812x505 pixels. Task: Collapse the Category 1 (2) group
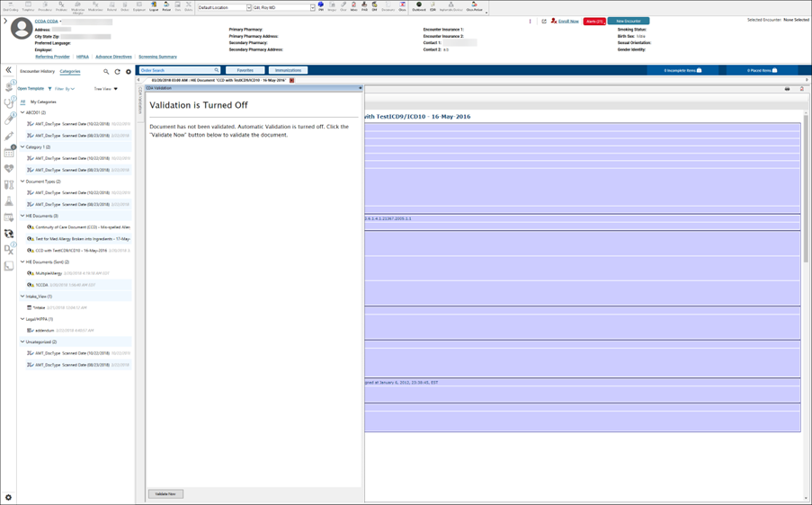[22, 147]
